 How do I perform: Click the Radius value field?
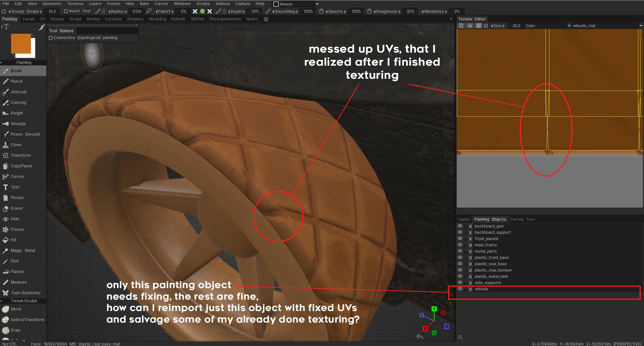137,11
